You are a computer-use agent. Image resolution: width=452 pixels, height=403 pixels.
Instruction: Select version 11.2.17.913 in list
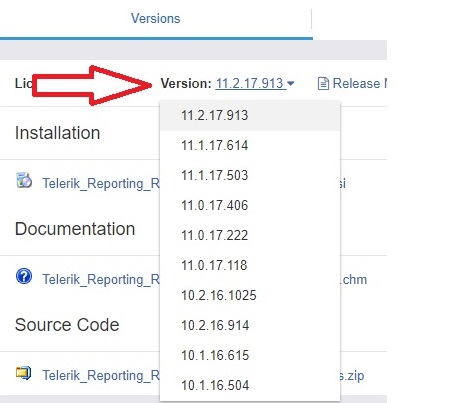(250, 116)
